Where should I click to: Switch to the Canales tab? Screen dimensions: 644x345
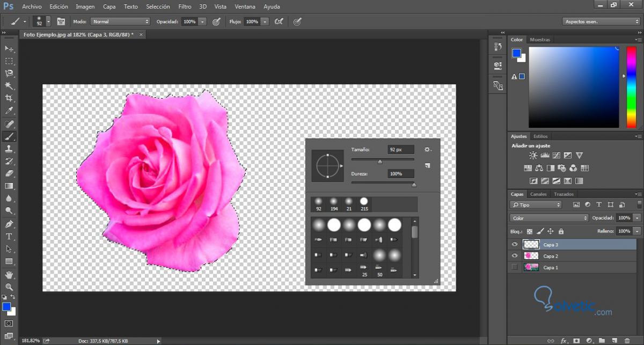click(x=538, y=194)
